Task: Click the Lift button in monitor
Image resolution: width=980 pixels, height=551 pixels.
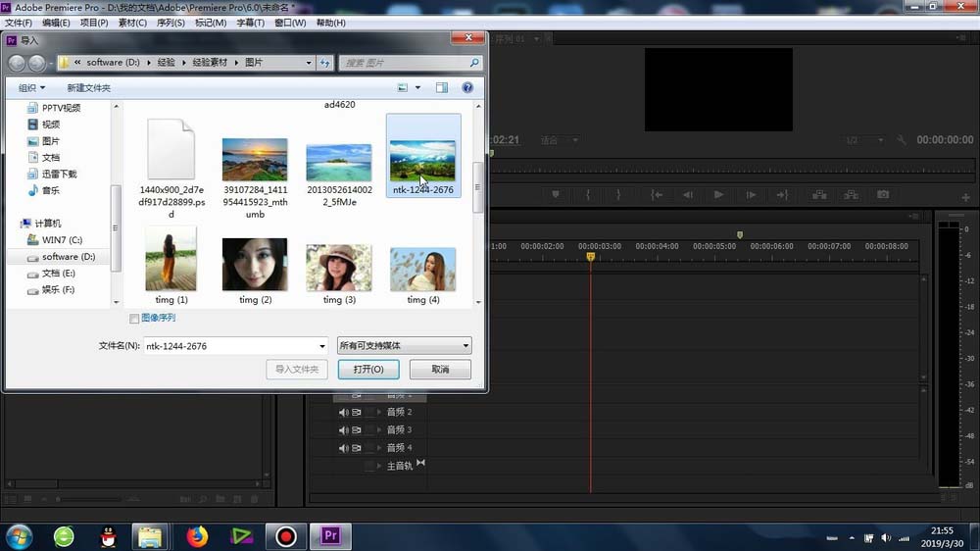Action: (819, 194)
